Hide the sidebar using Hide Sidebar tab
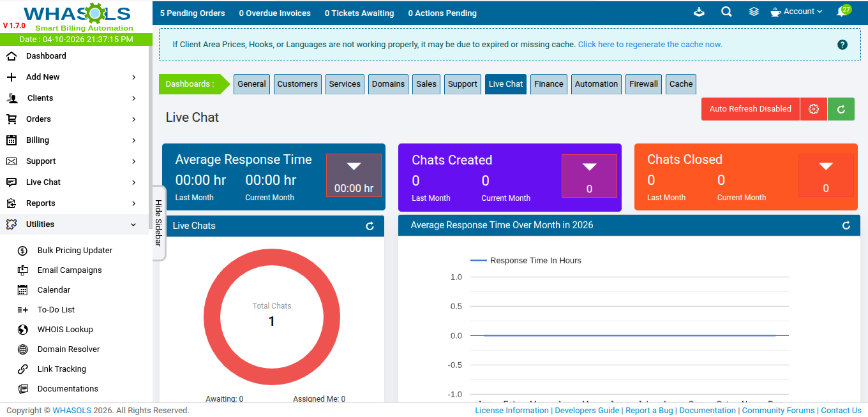This screenshot has width=868, height=417. click(158, 223)
